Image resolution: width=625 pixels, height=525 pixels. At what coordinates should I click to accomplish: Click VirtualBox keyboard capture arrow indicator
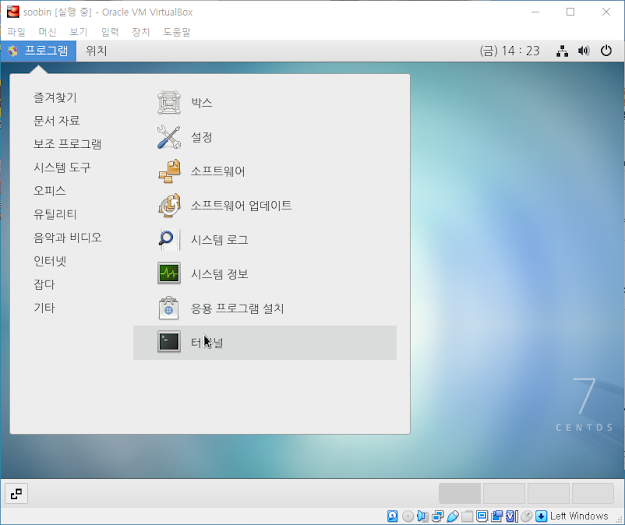(x=541, y=516)
